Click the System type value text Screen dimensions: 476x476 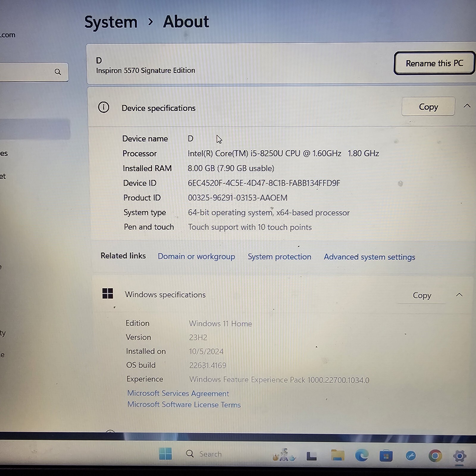269,213
